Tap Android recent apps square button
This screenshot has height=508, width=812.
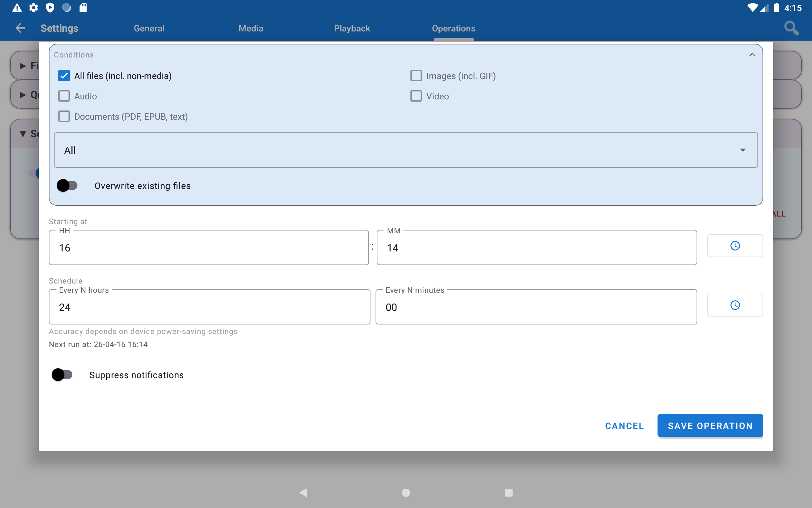[509, 492]
